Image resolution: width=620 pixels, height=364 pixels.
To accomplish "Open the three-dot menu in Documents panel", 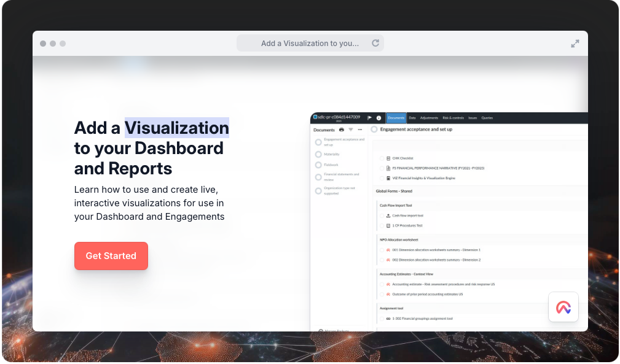I will 360,130.
